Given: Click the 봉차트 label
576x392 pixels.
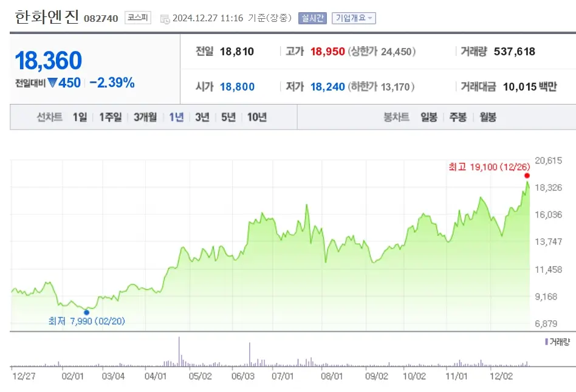Looking at the screenshot, I should (396, 117).
